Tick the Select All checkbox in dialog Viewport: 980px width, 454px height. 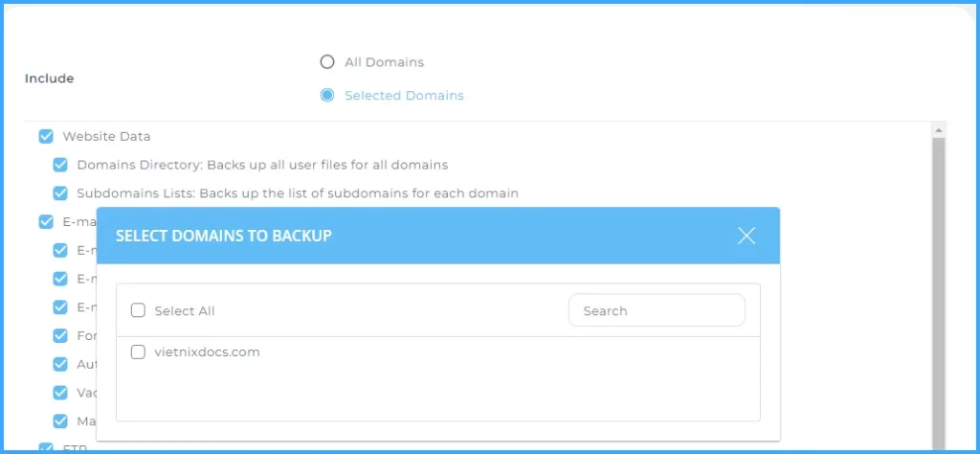pos(138,310)
